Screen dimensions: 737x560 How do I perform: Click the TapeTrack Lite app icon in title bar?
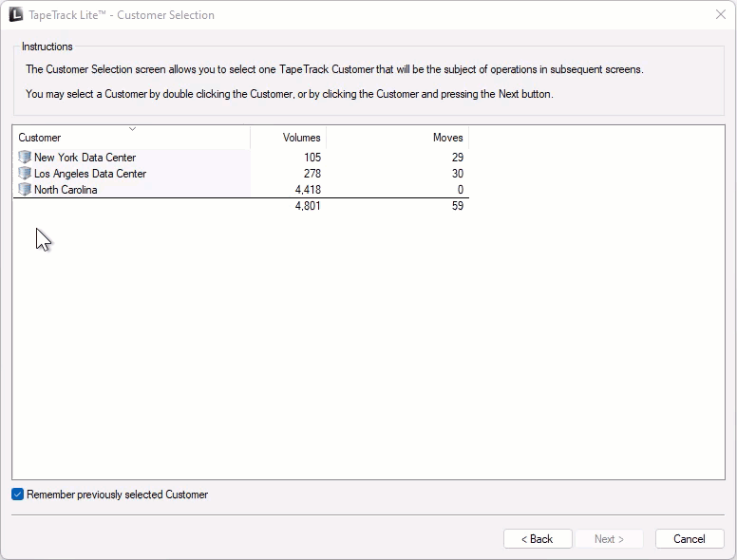click(15, 15)
